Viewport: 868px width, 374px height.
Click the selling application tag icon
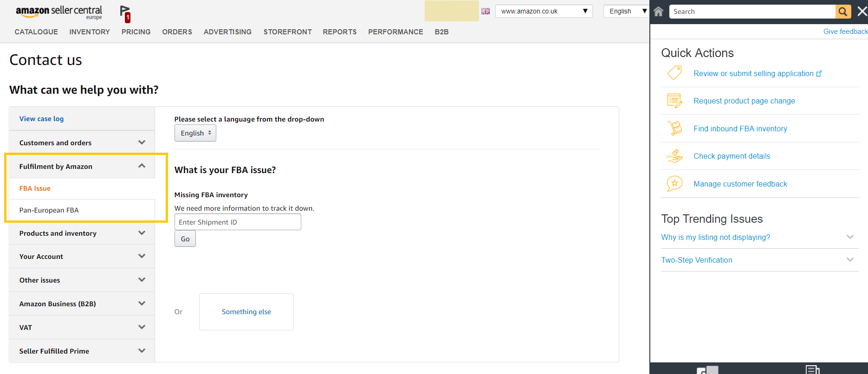coord(674,73)
